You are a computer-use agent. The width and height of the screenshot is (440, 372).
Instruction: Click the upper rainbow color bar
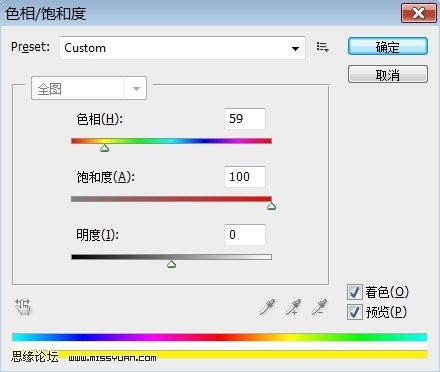pos(219,337)
